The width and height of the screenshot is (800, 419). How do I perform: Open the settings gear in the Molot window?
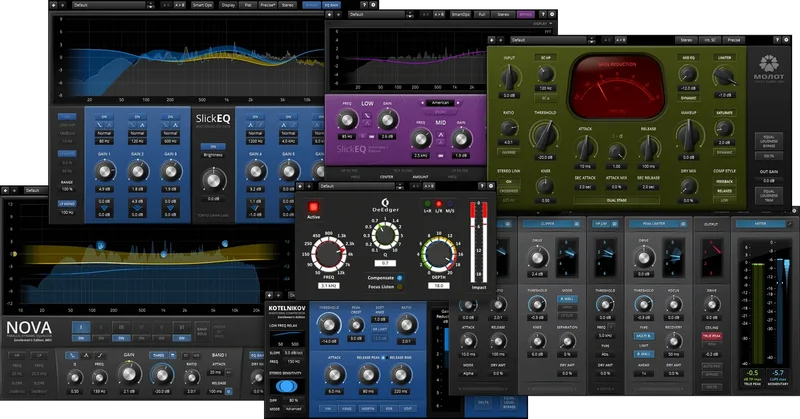[787, 40]
